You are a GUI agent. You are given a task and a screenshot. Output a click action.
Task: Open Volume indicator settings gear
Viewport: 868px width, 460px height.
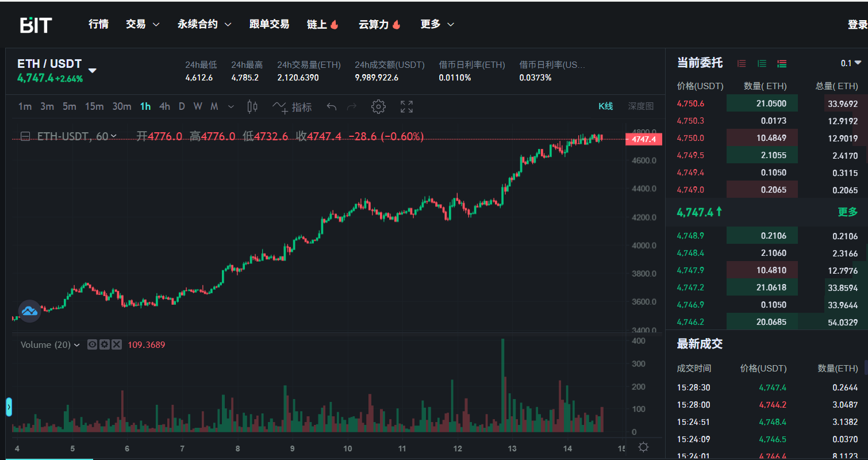click(104, 344)
